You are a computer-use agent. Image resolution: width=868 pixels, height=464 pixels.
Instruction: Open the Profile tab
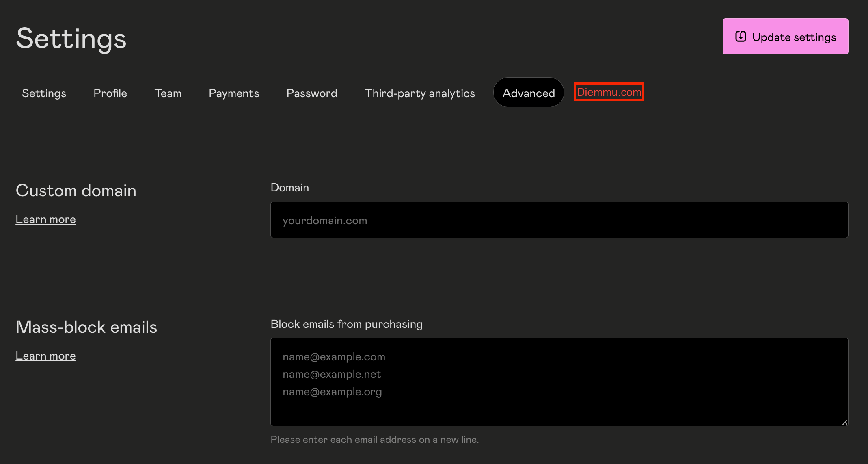click(110, 93)
